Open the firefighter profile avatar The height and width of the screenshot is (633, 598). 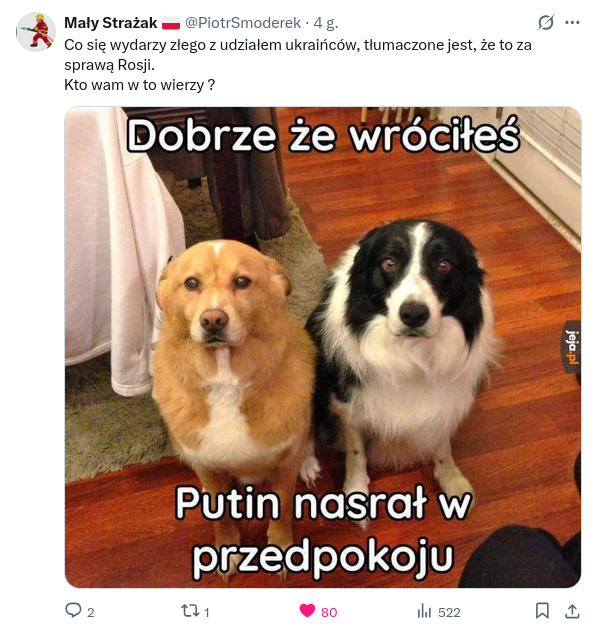pos(36,32)
